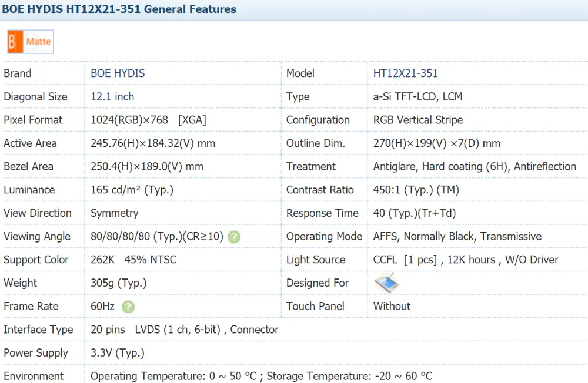588x383 pixels.
Task: Click the Active Area value '245.76(H)×184.32(V) mm'
Action: pos(153,143)
